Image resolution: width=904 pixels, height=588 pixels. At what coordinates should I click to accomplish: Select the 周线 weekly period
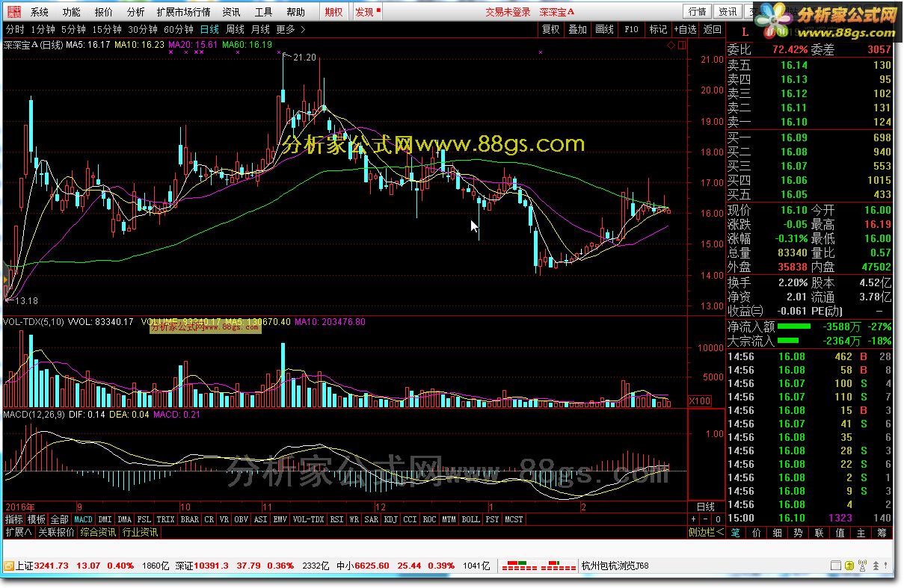pyautogui.click(x=235, y=29)
